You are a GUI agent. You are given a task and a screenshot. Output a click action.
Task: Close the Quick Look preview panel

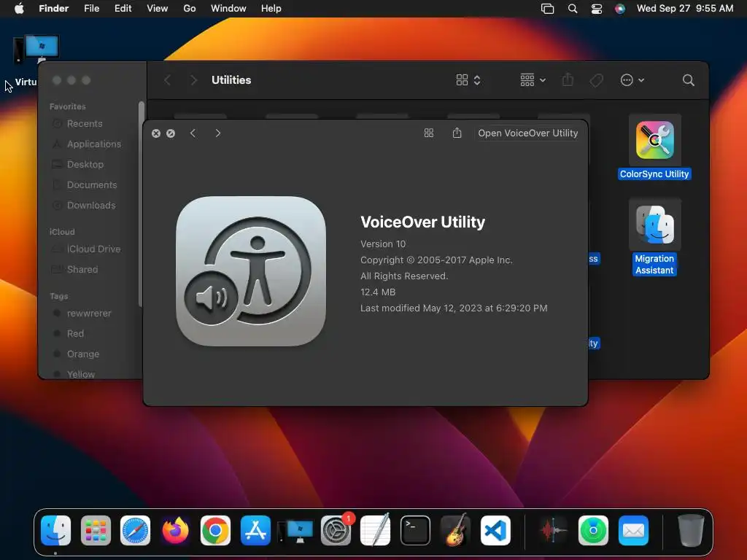pyautogui.click(x=156, y=133)
